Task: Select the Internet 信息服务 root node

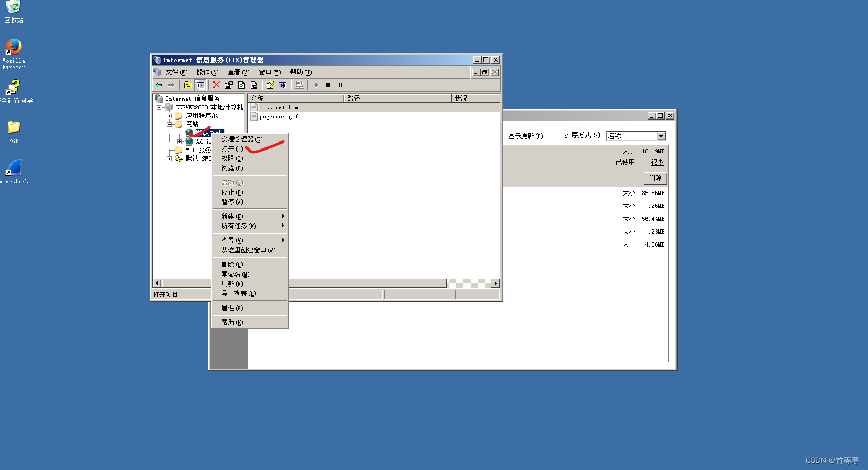Action: 192,99
